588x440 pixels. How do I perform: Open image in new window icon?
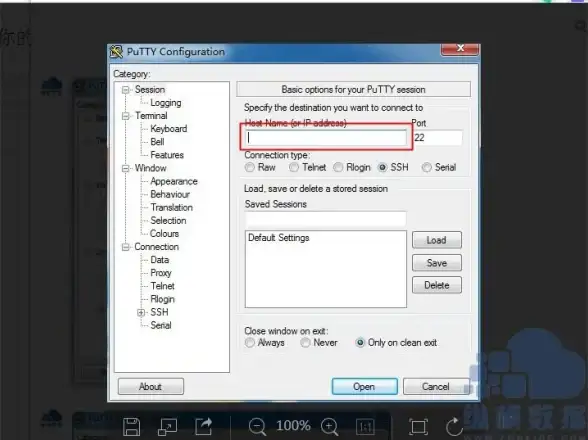[167, 426]
